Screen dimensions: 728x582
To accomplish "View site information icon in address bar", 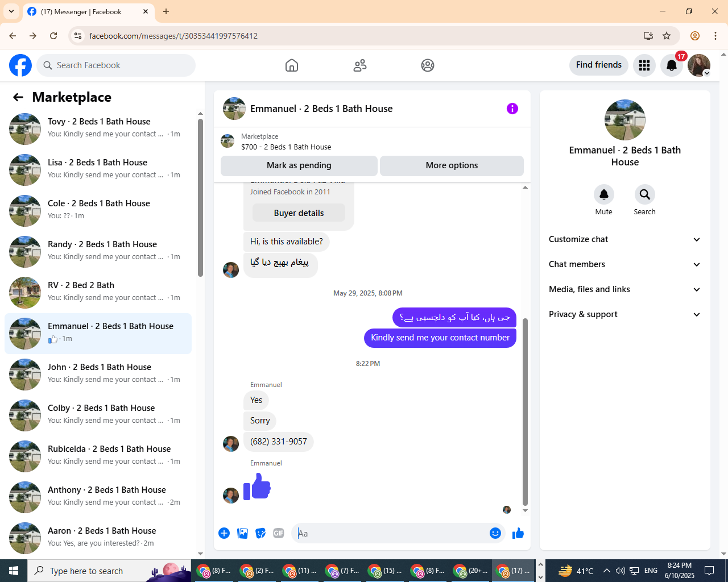I will pos(78,36).
